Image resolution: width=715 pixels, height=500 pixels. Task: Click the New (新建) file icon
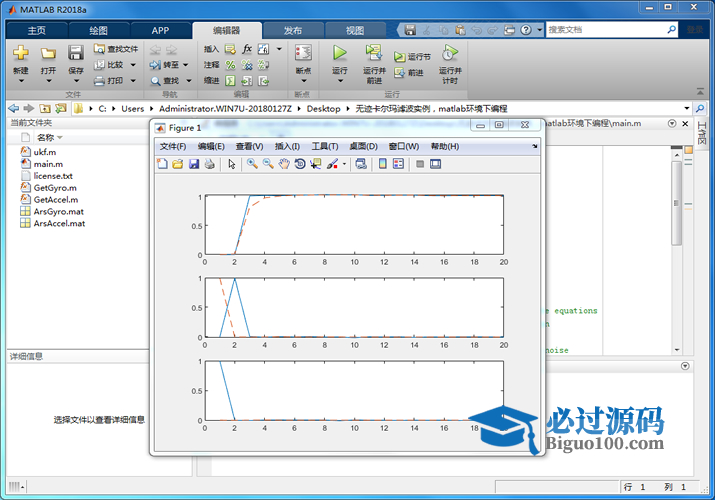click(x=21, y=53)
